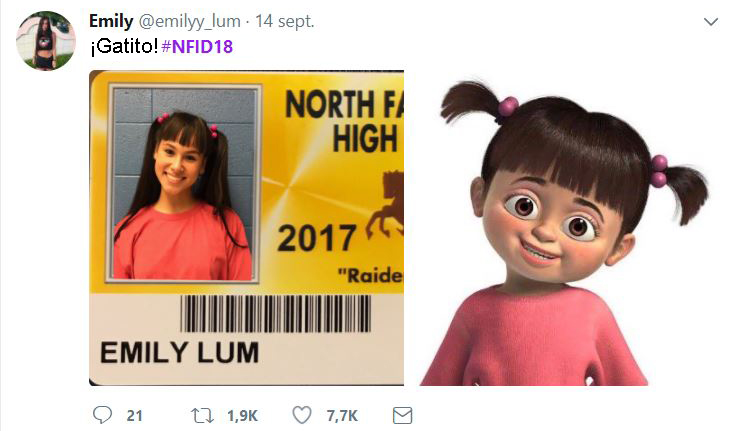The height and width of the screenshot is (431, 730).
Task: Send tweet via the envelope message icon
Action: click(x=402, y=415)
